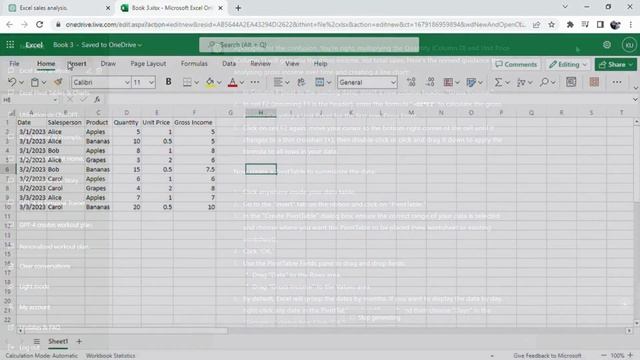This screenshot has width=640, height=360.
Task: Select the Format Painter brush icon
Action: tap(58, 82)
